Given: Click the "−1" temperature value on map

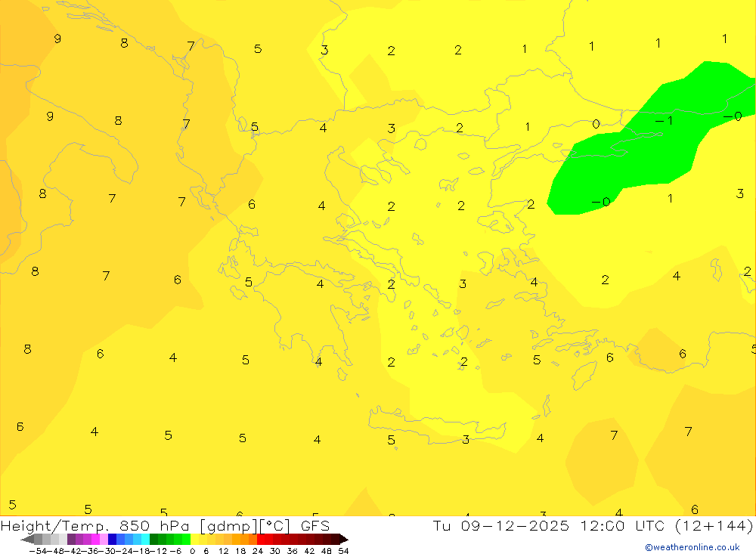Looking at the screenshot, I should (664, 120).
